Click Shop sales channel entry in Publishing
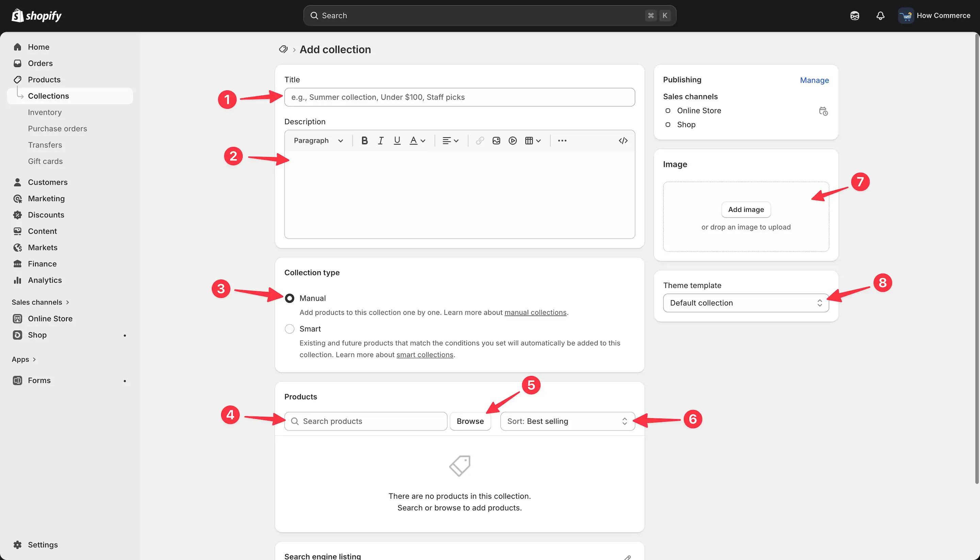This screenshot has width=980, height=560. [x=686, y=125]
